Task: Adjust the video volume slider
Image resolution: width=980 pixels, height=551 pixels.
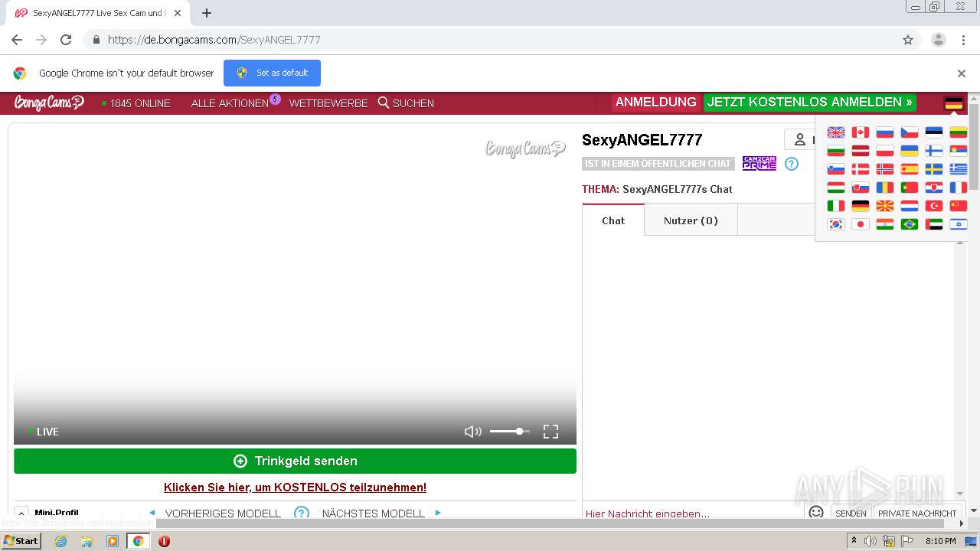Action: [510, 432]
